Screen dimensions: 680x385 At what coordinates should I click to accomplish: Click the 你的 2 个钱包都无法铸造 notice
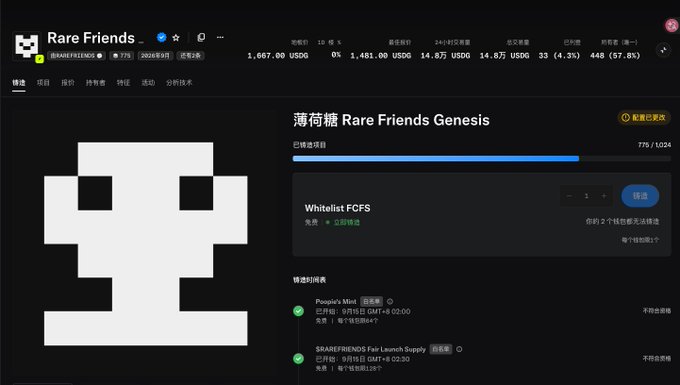point(622,222)
